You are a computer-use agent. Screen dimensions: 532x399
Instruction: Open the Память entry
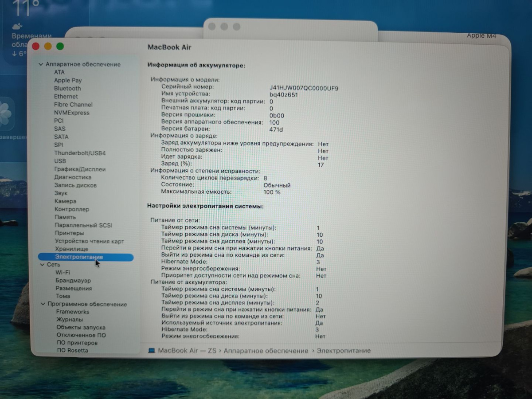(x=66, y=217)
